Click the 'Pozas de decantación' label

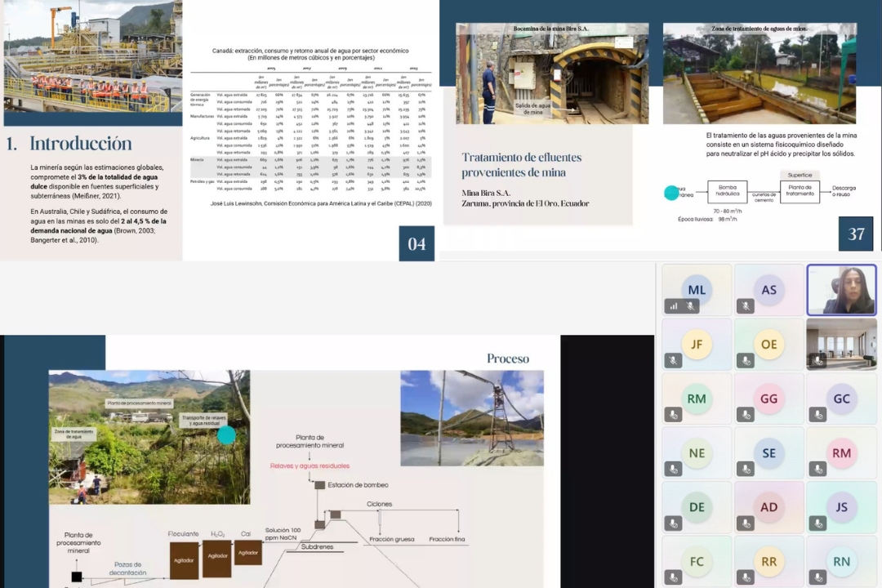[x=127, y=568]
